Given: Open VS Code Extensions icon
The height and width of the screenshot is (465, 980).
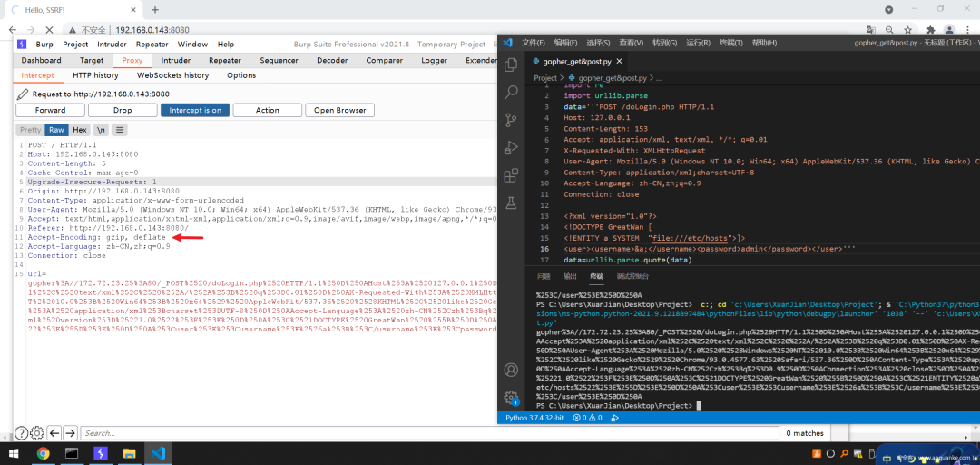Looking at the screenshot, I should click(x=511, y=175).
